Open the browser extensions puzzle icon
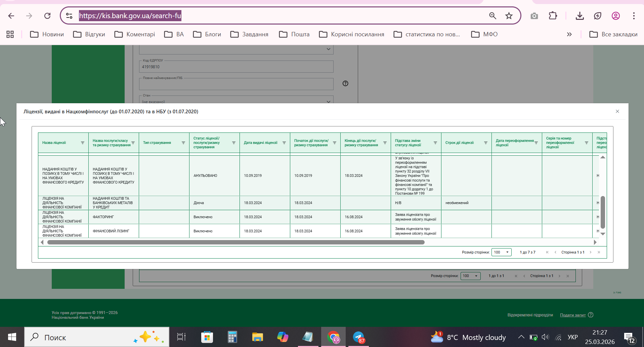This screenshot has width=644, height=347. (553, 16)
